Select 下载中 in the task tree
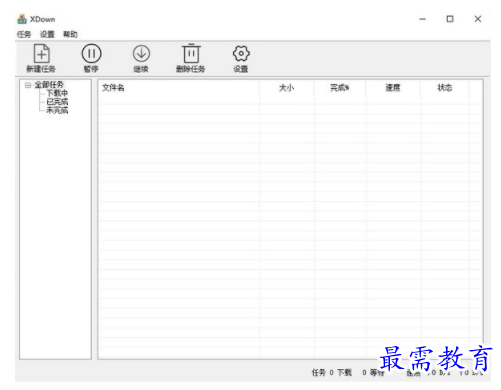This screenshot has width=501, height=390. 57,93
